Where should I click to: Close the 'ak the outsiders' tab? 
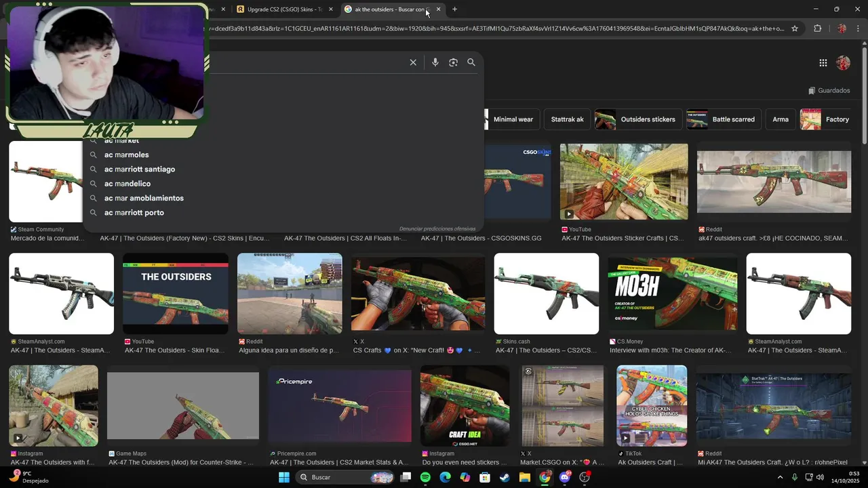pyautogui.click(x=438, y=9)
